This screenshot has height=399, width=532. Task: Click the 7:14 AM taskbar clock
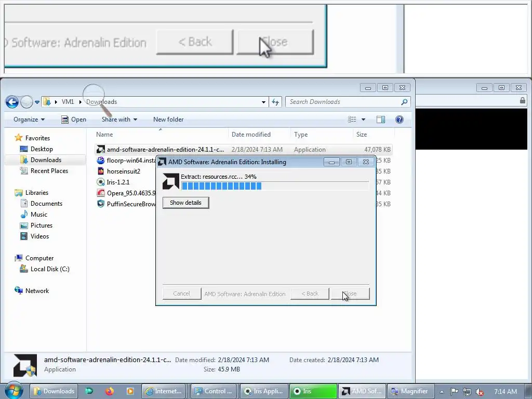[x=506, y=392]
